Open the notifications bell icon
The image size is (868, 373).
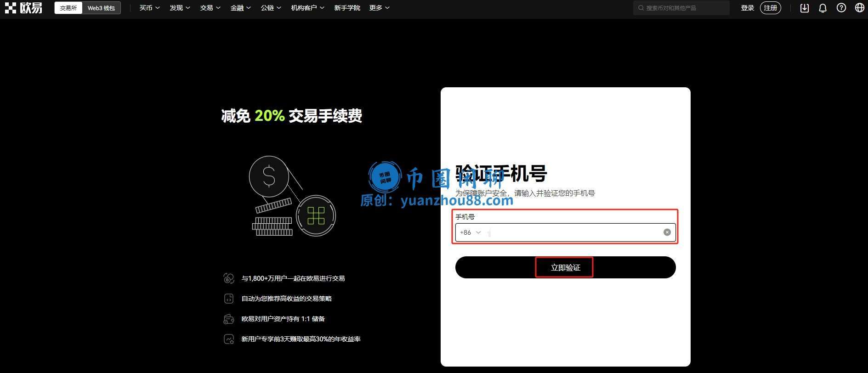823,8
